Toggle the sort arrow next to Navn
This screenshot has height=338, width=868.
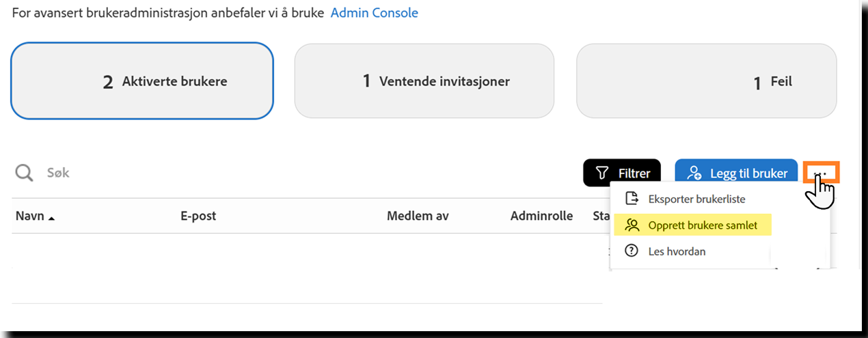tap(51, 217)
